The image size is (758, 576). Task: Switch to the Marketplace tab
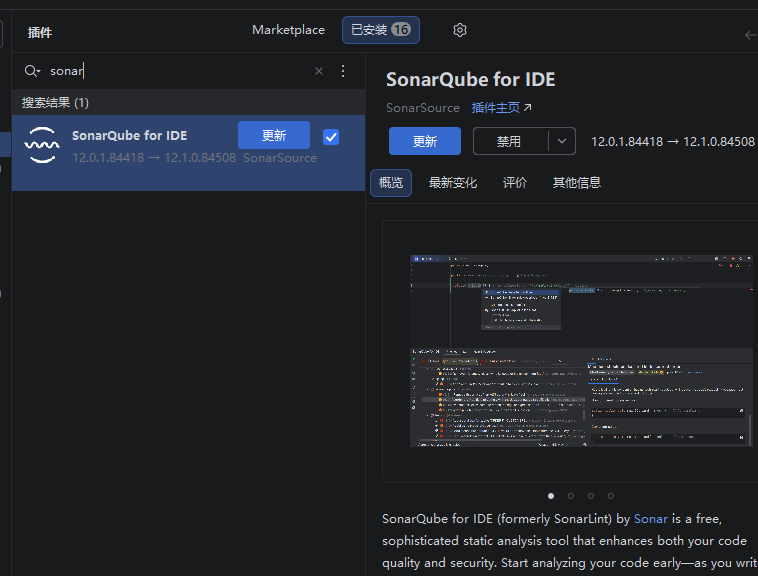coord(289,30)
